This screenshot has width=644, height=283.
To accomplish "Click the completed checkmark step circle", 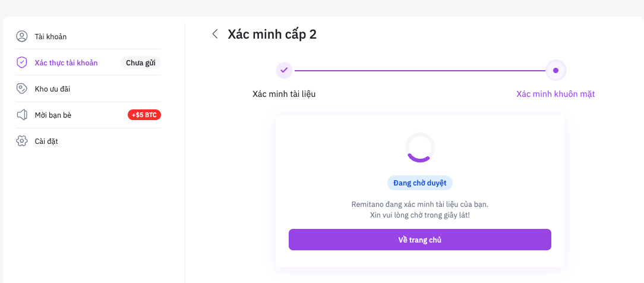I will pos(284,70).
